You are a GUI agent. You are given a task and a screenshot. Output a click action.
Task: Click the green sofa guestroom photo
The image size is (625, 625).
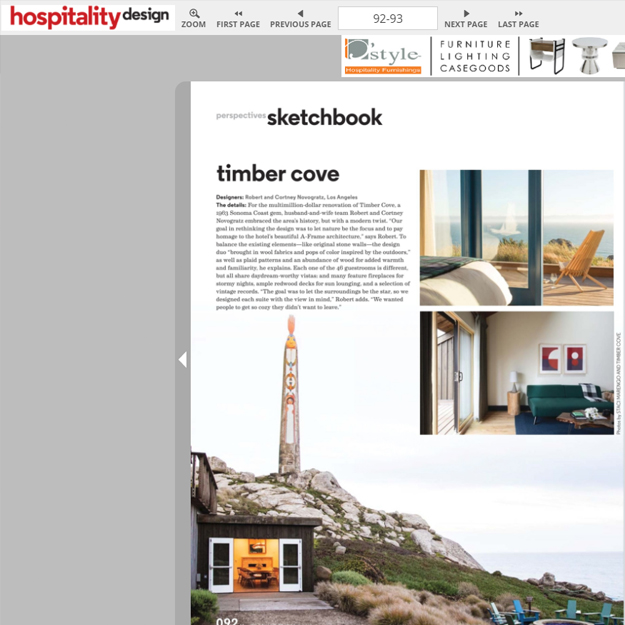[517, 373]
